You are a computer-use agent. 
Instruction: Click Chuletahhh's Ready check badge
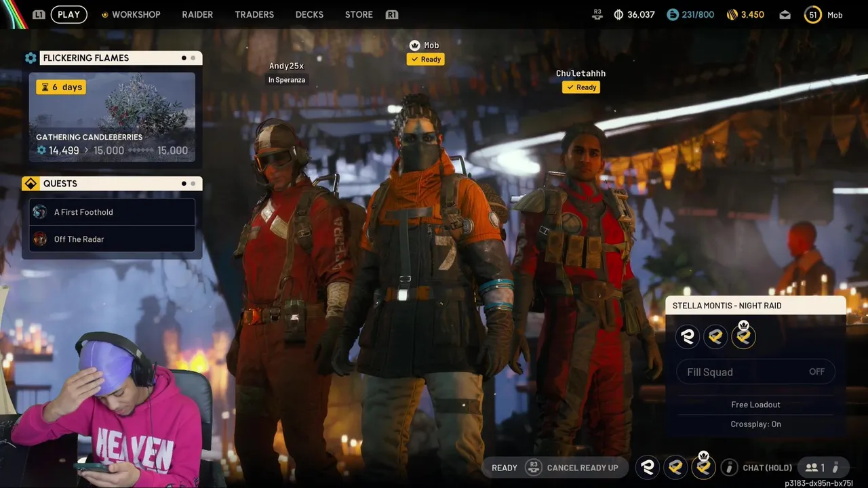[x=581, y=87]
